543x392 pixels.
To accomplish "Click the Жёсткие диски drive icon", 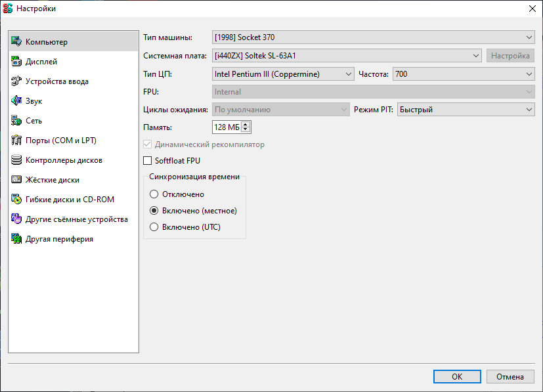I will click(16, 180).
